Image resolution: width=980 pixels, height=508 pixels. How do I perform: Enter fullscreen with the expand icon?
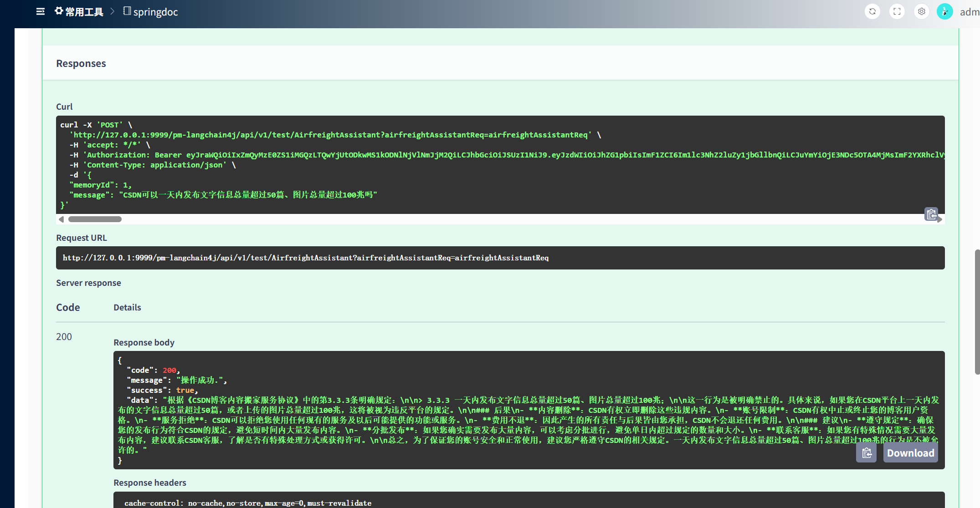click(x=897, y=11)
